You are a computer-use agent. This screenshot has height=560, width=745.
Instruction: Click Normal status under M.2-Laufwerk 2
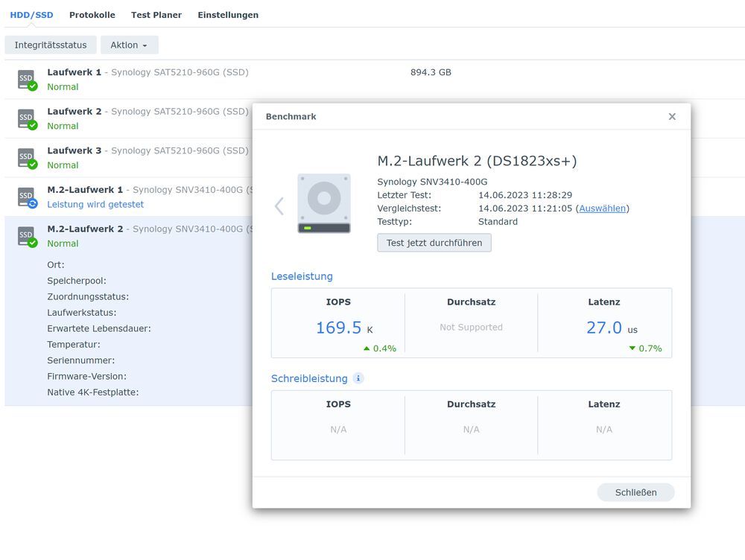(x=63, y=244)
